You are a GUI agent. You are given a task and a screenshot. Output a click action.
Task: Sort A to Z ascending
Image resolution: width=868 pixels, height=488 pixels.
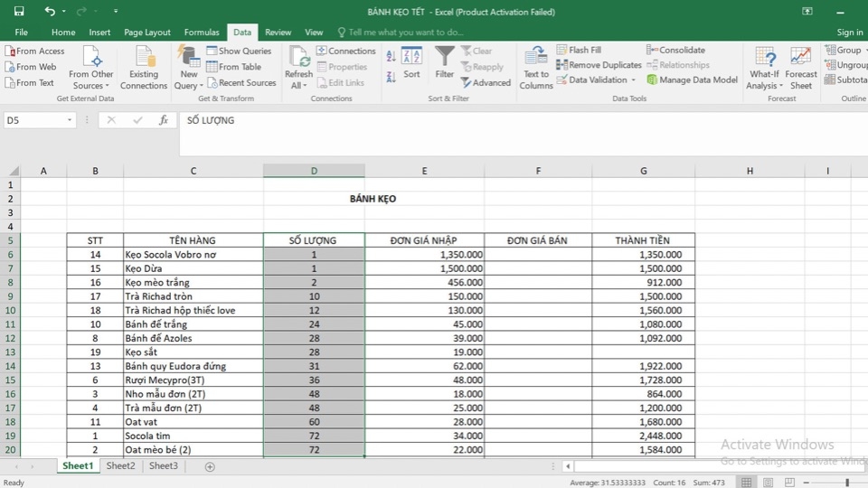(391, 56)
